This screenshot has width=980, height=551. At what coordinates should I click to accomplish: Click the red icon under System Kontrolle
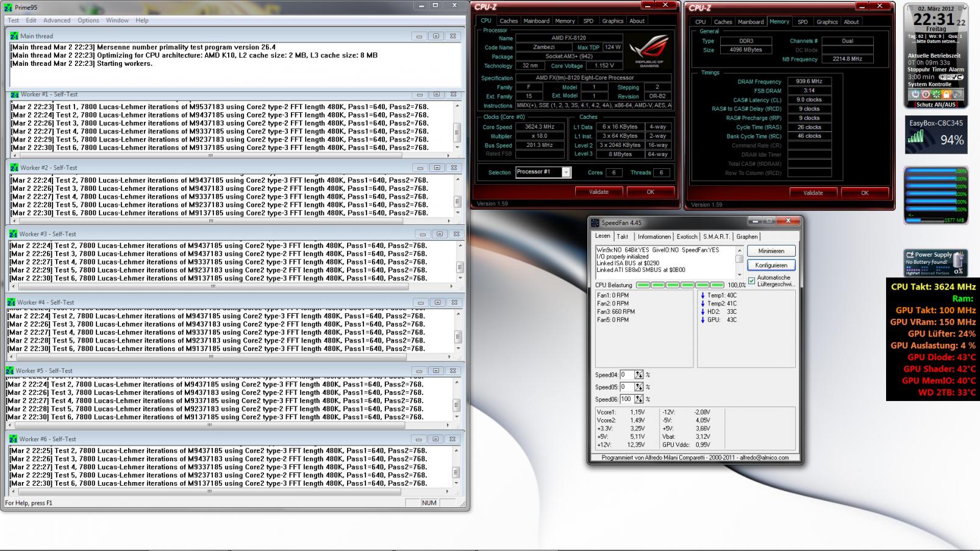(x=926, y=94)
